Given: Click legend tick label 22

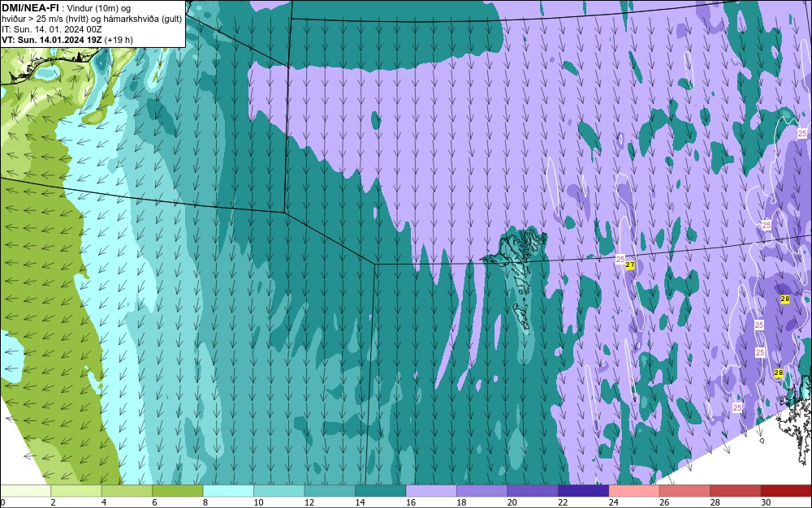Looking at the screenshot, I should [x=563, y=502].
